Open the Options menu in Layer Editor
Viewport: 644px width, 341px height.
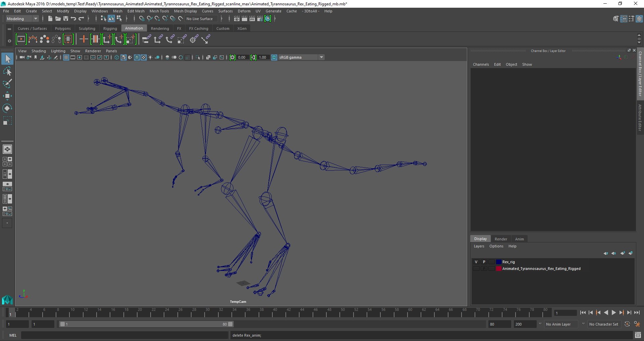click(496, 246)
